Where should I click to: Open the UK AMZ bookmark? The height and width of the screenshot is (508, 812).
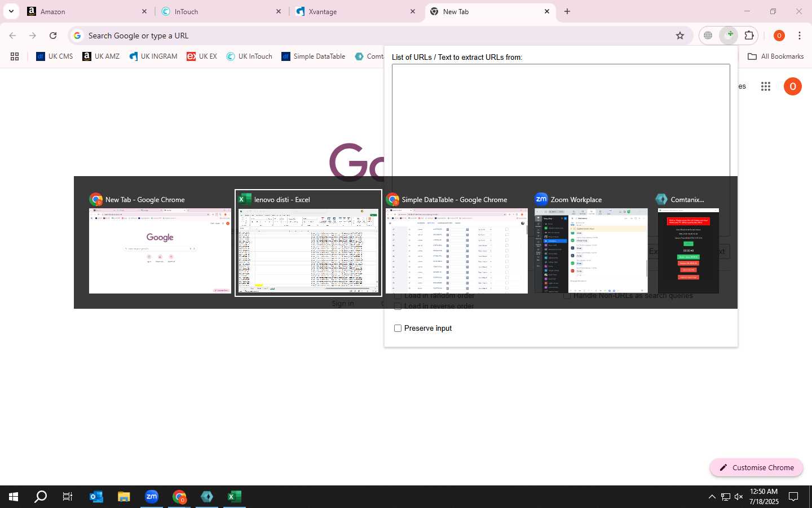101,56
